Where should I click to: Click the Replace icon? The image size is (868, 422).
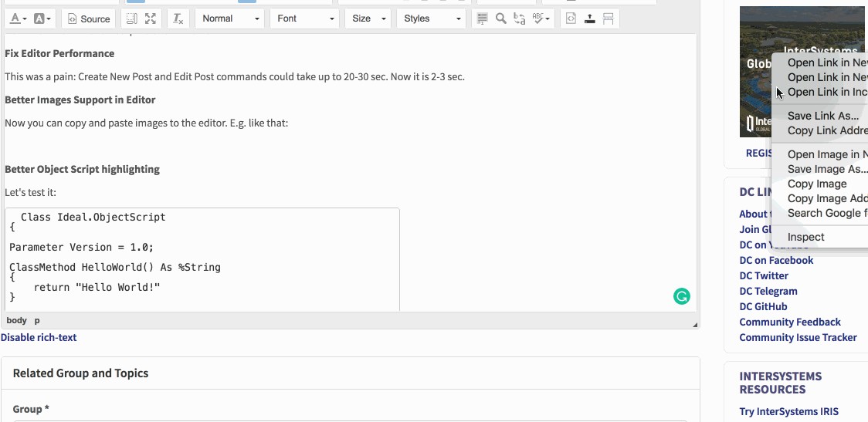[520, 19]
